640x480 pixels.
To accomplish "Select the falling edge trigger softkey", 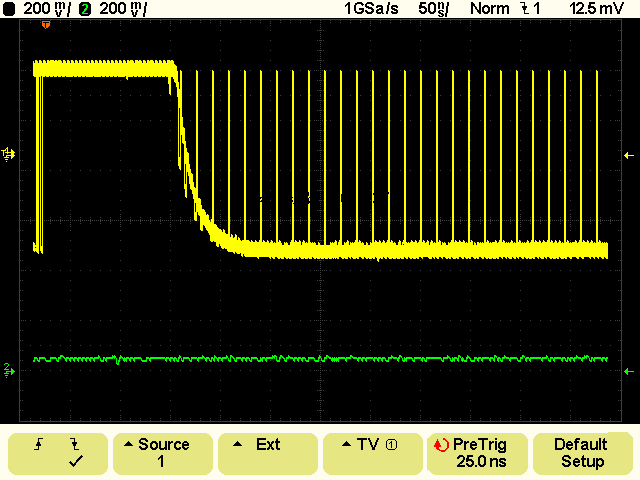I will (58, 454).
